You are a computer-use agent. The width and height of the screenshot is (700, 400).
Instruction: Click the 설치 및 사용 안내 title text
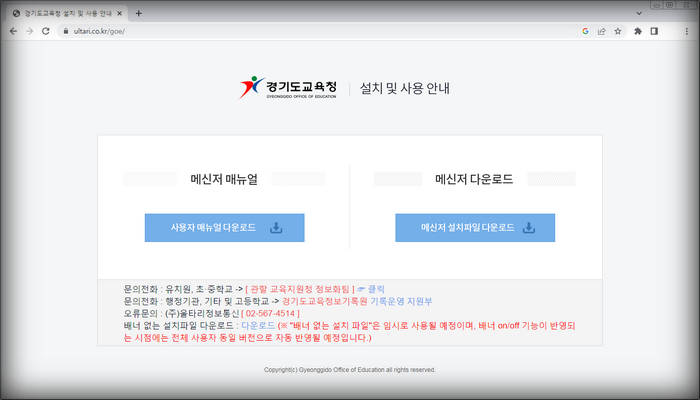pos(405,88)
